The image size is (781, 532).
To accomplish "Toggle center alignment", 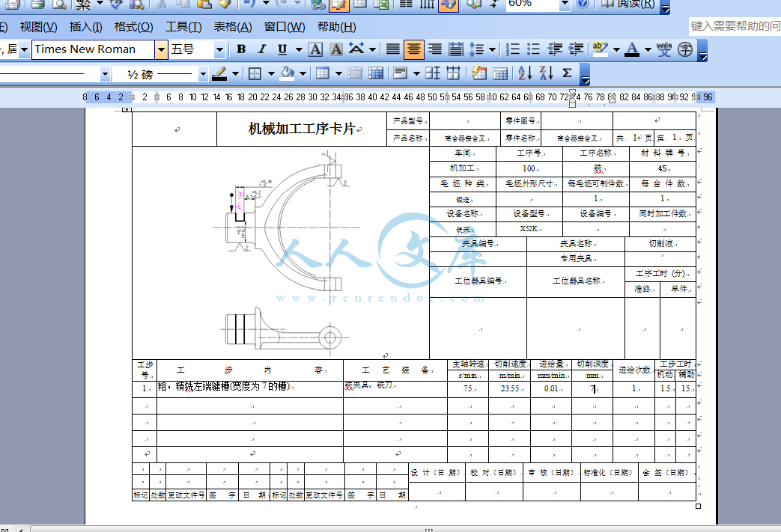I will click(414, 49).
